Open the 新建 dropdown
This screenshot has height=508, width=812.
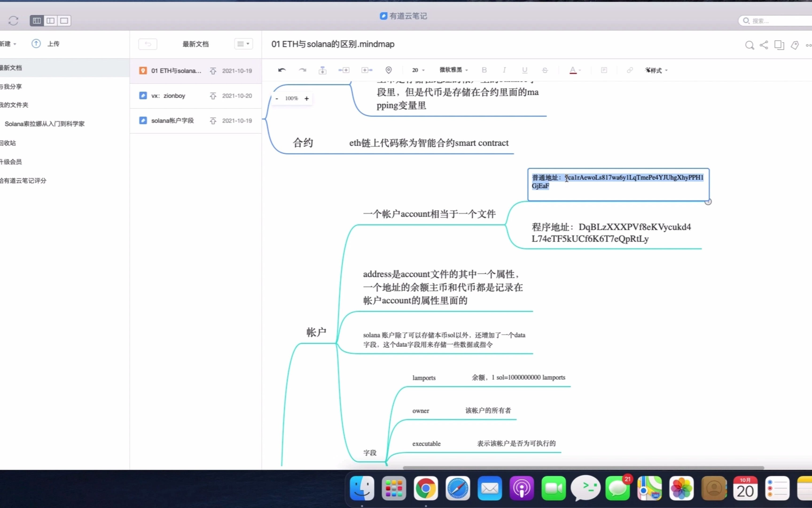[8, 44]
